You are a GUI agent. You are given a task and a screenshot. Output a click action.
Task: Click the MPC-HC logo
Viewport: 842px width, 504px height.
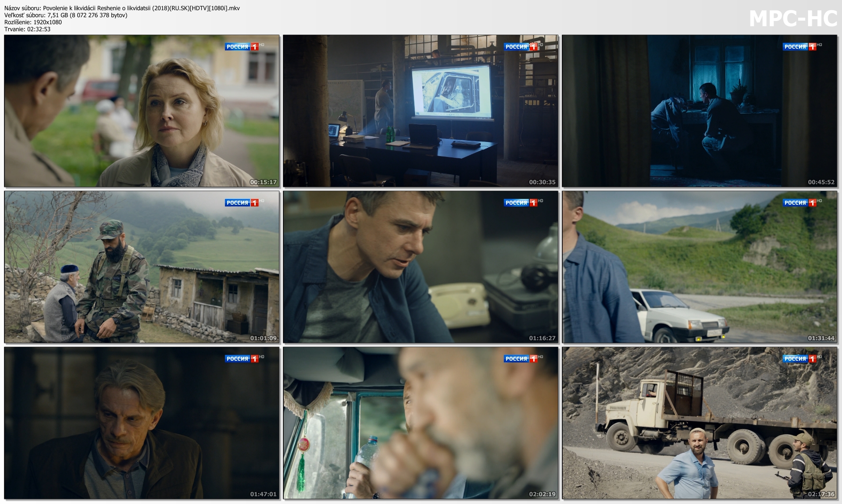coord(793,19)
